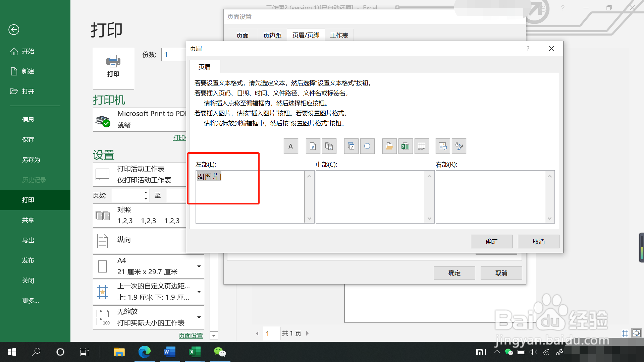Switch to the 页边距 tab
644x362 pixels.
tap(272, 35)
